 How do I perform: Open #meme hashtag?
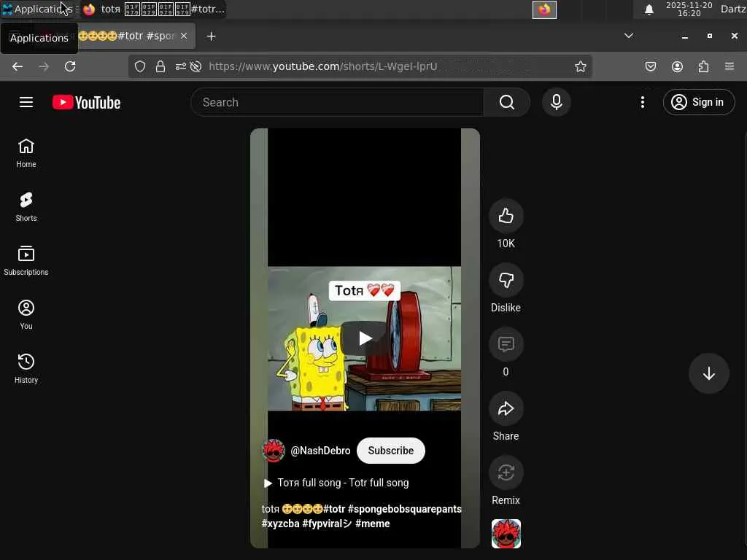(x=373, y=524)
